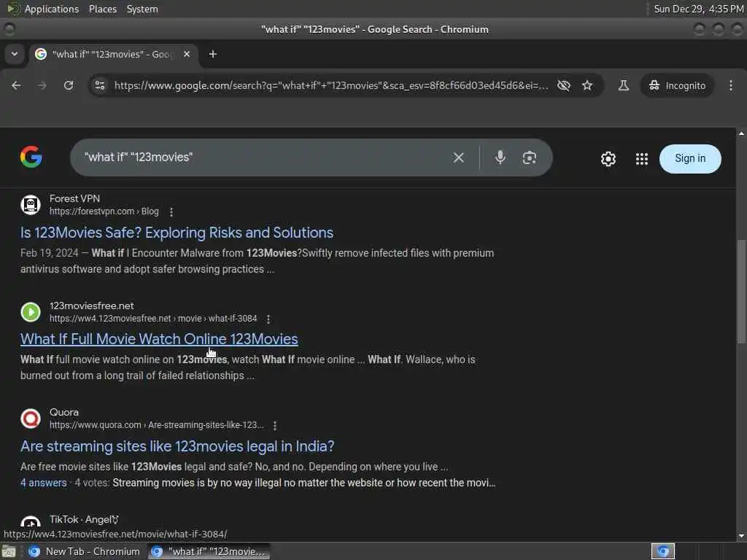Click the www.quora.com URL breadcrumb

[156, 425]
